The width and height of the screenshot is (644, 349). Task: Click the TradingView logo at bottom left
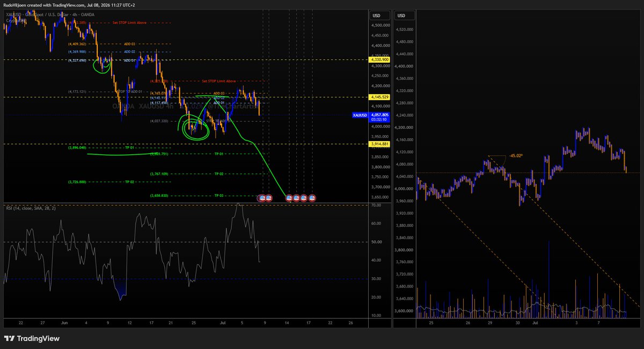32,338
